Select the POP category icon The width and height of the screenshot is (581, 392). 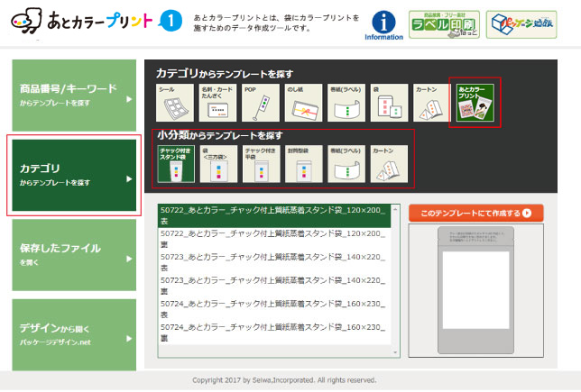pyautogui.click(x=261, y=103)
